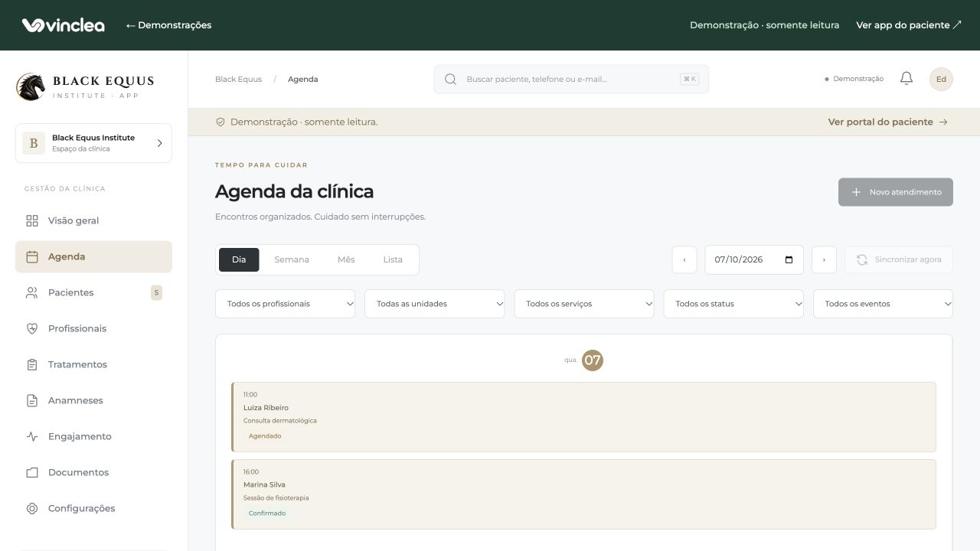980x551 pixels.
Task: Click the shield icon in demo banner
Action: click(220, 122)
